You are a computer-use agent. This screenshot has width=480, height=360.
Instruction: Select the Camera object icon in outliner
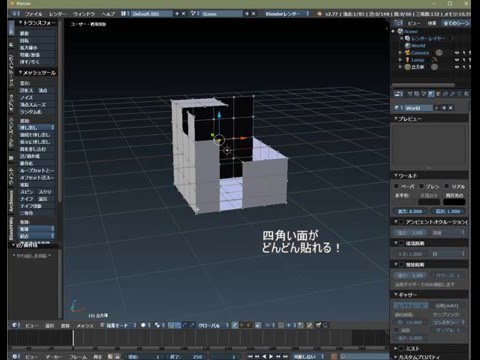[407, 53]
